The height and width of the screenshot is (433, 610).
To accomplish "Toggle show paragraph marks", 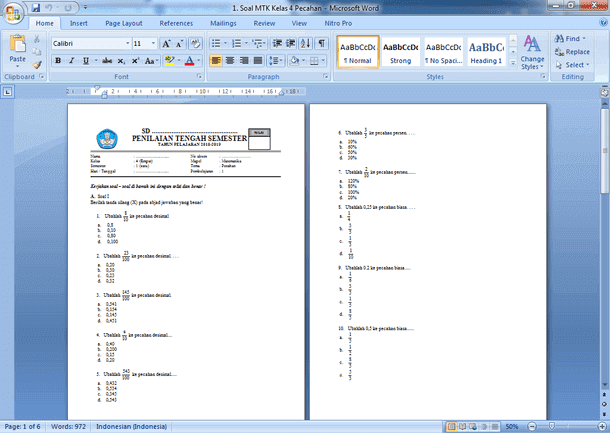I will pyautogui.click(x=321, y=44).
